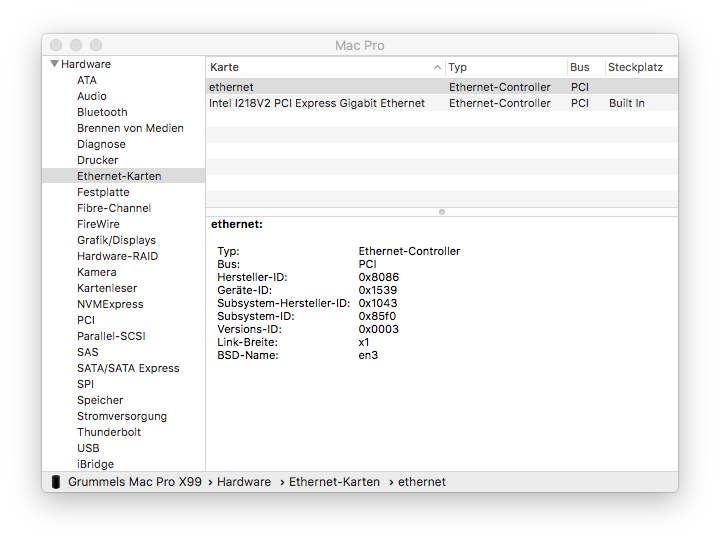
Task: Select Fibre-Channel entry
Action: (114, 209)
